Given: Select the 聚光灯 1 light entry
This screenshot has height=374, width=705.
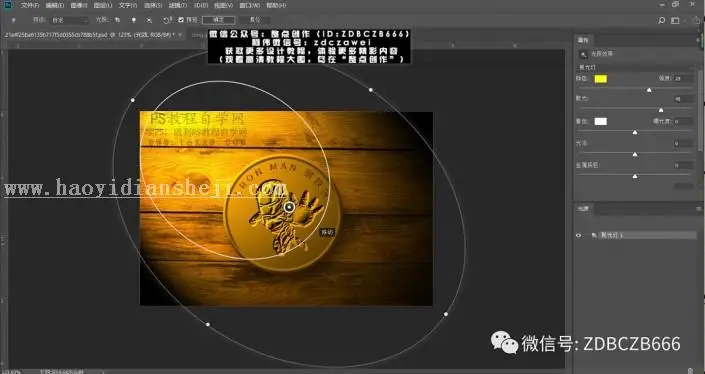Looking at the screenshot, I should pos(647,235).
